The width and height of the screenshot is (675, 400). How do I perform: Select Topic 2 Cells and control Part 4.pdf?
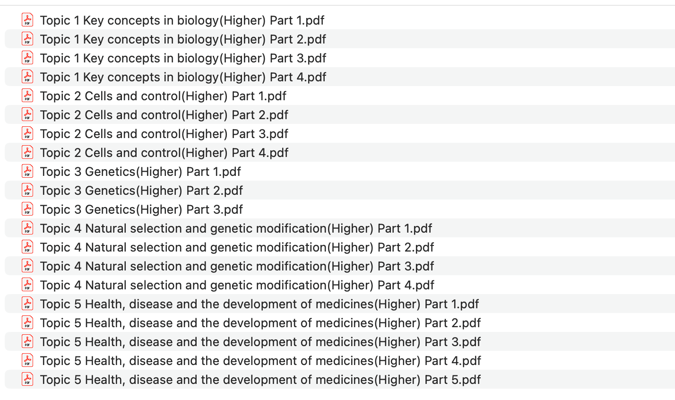(163, 153)
